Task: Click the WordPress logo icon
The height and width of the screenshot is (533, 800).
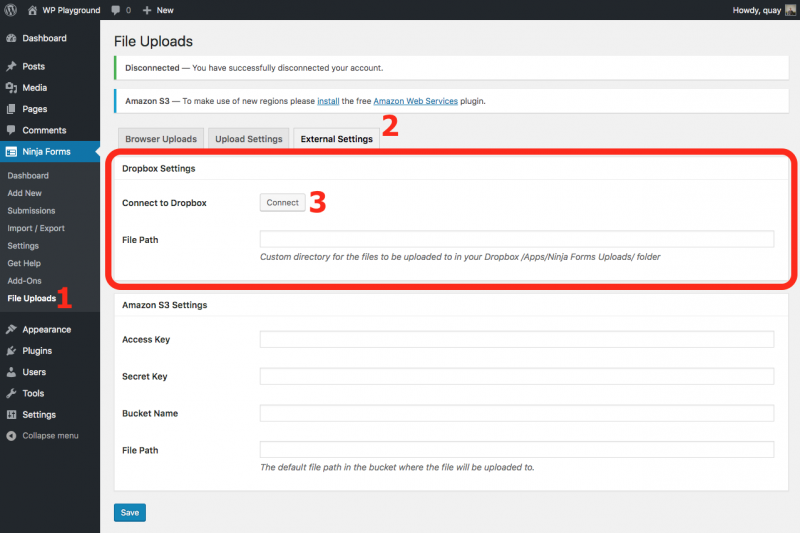Action: 11,10
